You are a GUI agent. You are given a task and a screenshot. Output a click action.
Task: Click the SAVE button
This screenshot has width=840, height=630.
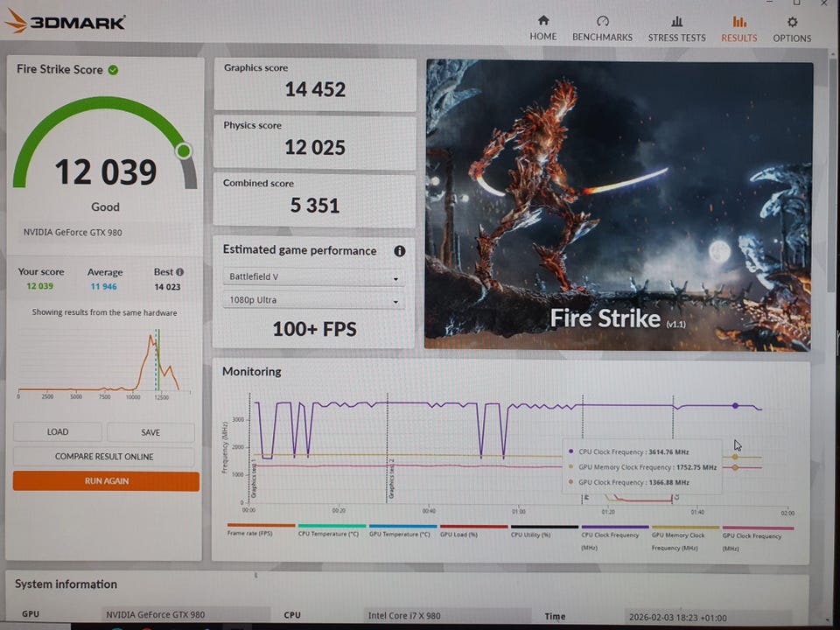(x=150, y=432)
